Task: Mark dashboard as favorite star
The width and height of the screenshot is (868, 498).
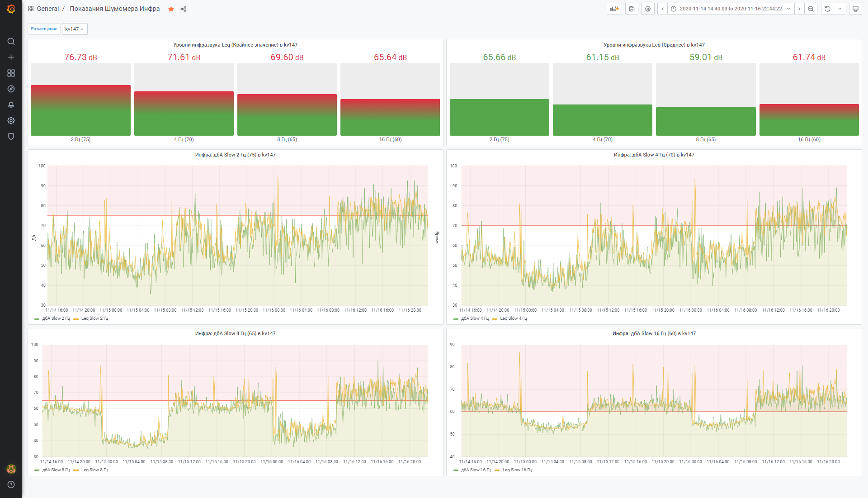Action: click(x=171, y=9)
